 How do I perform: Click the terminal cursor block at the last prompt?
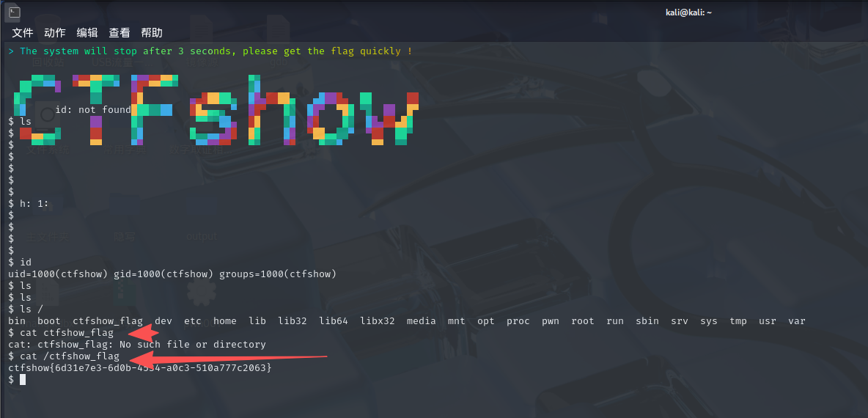[23, 379]
